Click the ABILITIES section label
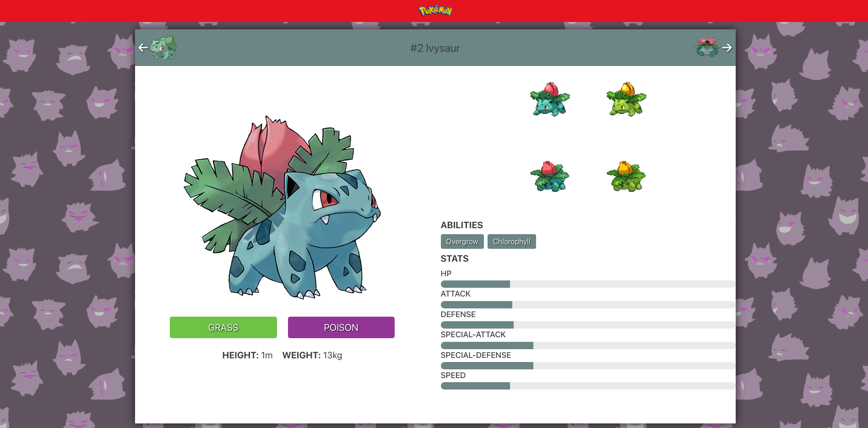The height and width of the screenshot is (428, 868). coord(461,225)
